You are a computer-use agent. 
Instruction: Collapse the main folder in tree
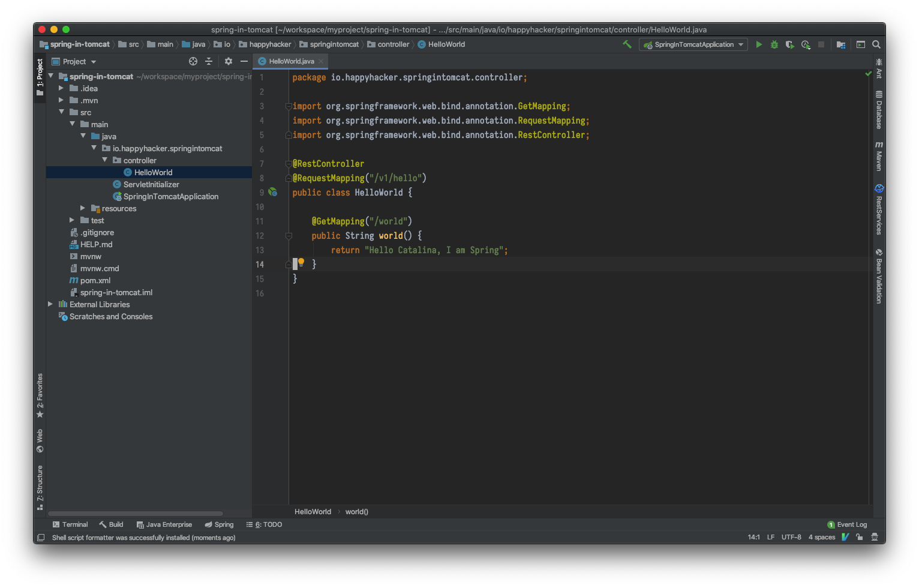pyautogui.click(x=72, y=124)
